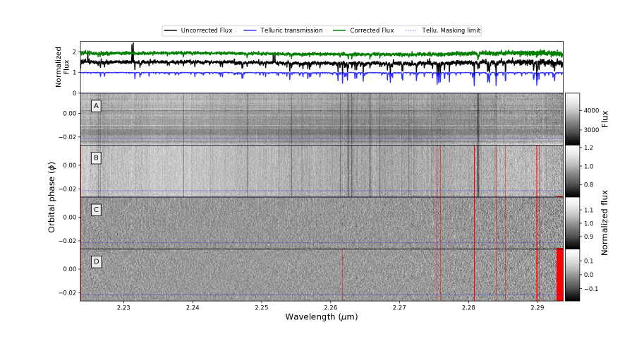
Task: Click the blue line marker in legend
Action: point(250,31)
